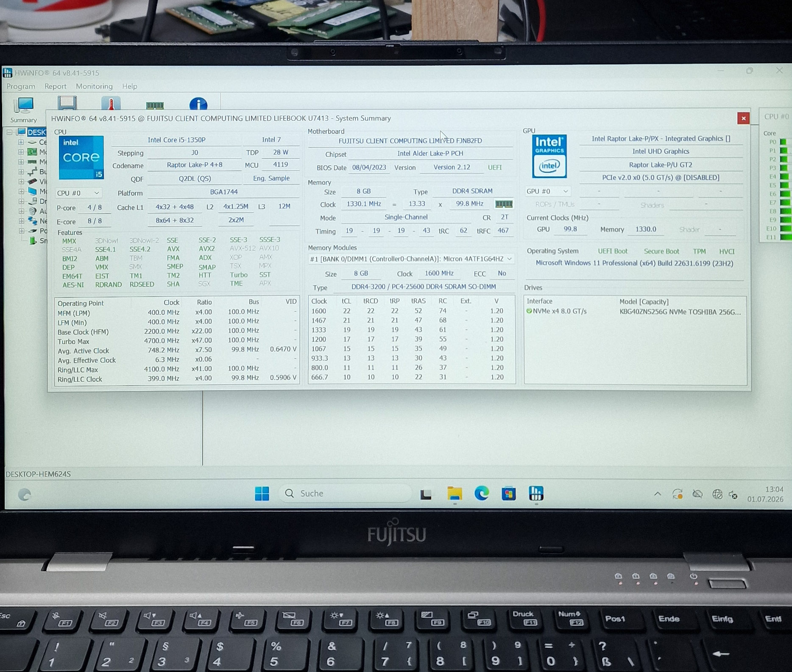792x672 pixels.
Task: Click the muted volume tray icon
Action: (x=733, y=494)
